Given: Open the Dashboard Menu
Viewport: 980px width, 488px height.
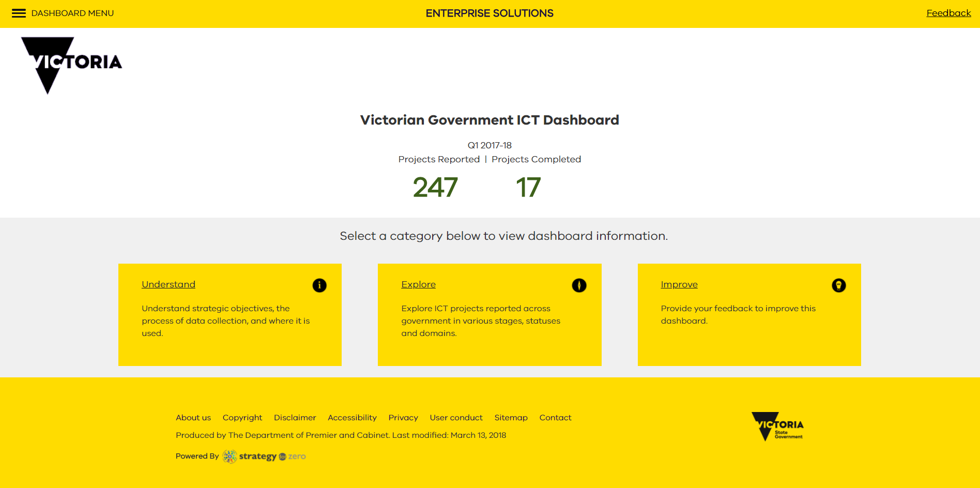Looking at the screenshot, I should (x=72, y=13).
